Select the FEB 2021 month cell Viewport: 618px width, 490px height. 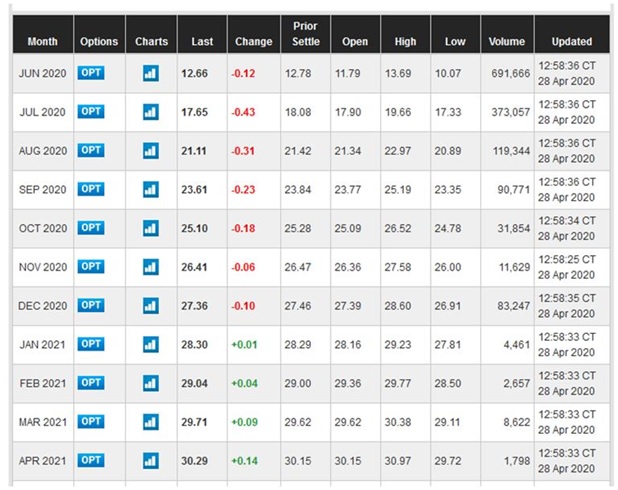point(43,383)
